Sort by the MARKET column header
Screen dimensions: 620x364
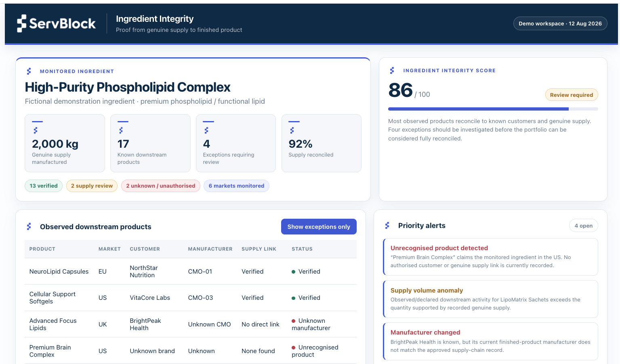(x=109, y=249)
